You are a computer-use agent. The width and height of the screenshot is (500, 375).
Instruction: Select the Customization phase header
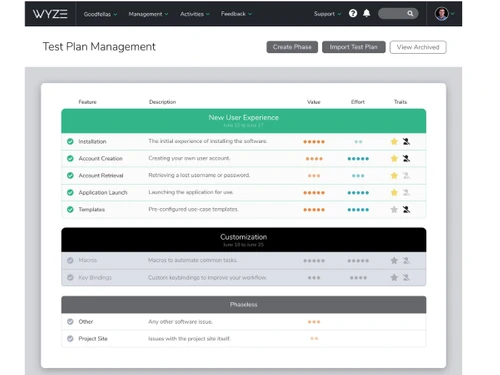(x=244, y=240)
